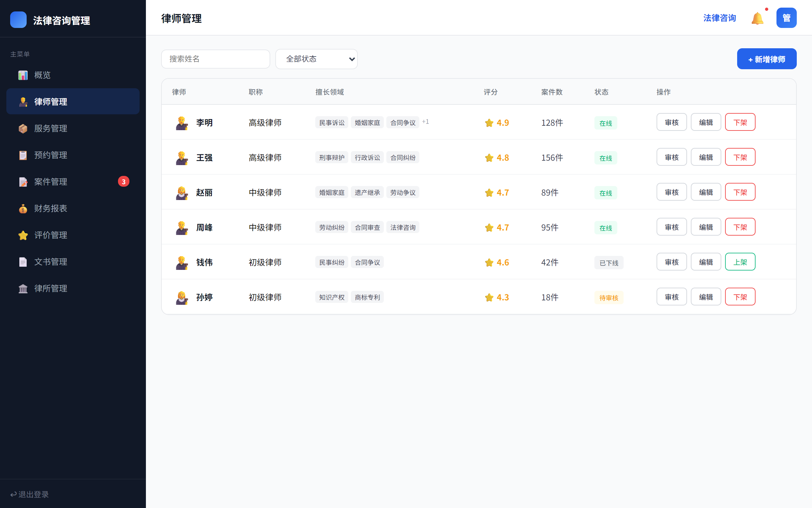
Task: Open 文书管理 menu item
Action: pyautogui.click(x=73, y=262)
